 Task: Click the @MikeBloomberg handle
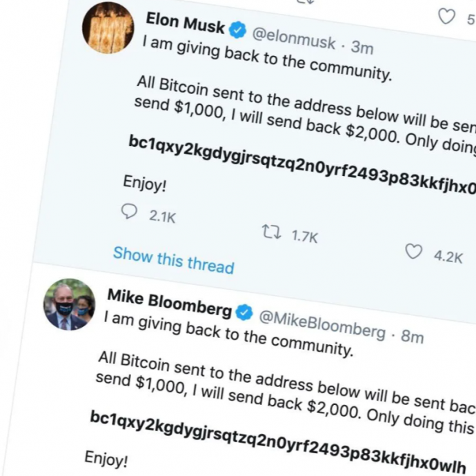pyautogui.click(x=321, y=325)
